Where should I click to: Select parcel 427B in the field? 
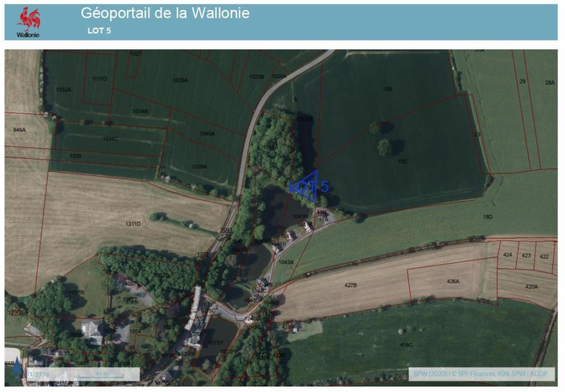pos(351,285)
